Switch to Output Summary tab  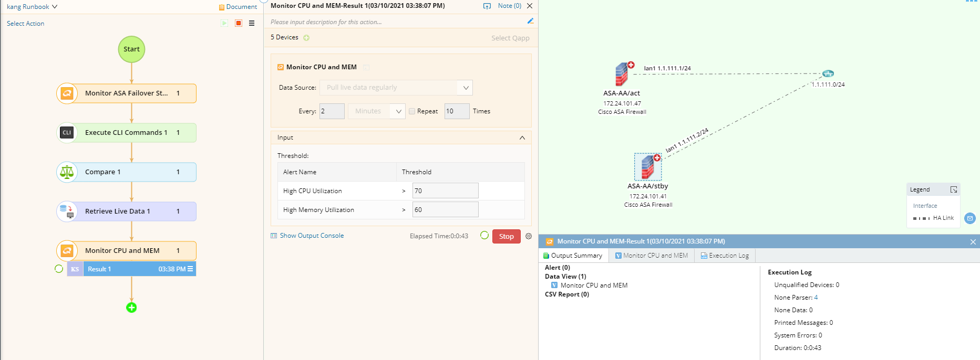click(573, 256)
